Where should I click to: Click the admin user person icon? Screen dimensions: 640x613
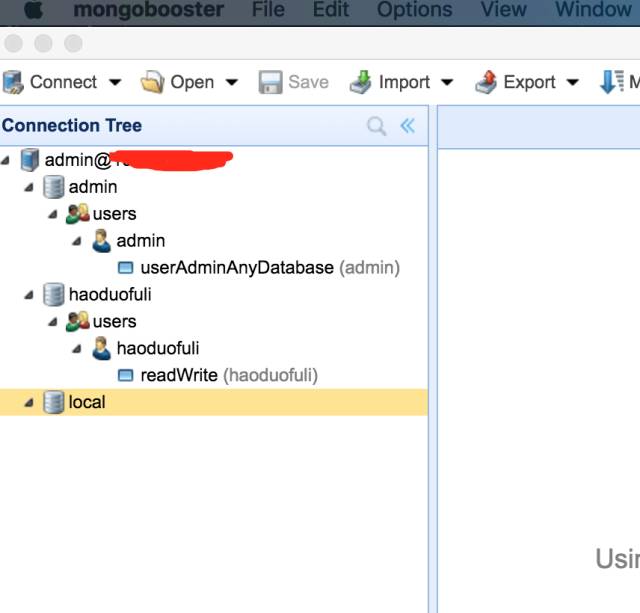[x=102, y=241]
